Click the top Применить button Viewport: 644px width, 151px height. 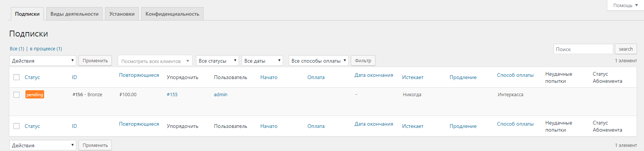click(95, 60)
